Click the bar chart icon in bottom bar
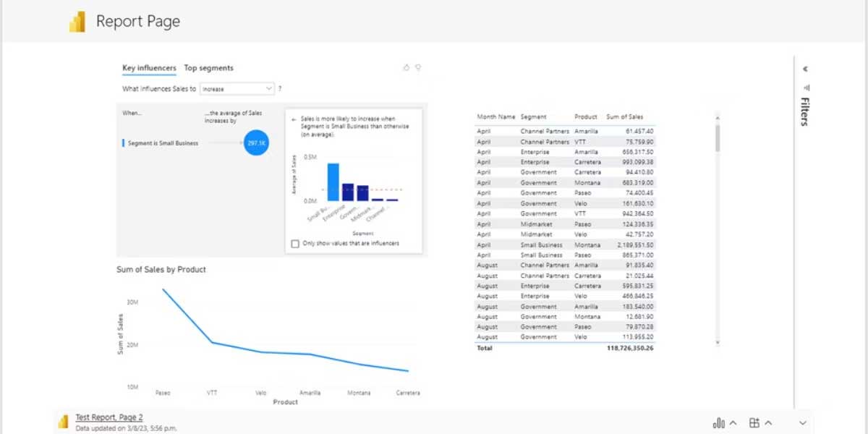 pos(719,423)
